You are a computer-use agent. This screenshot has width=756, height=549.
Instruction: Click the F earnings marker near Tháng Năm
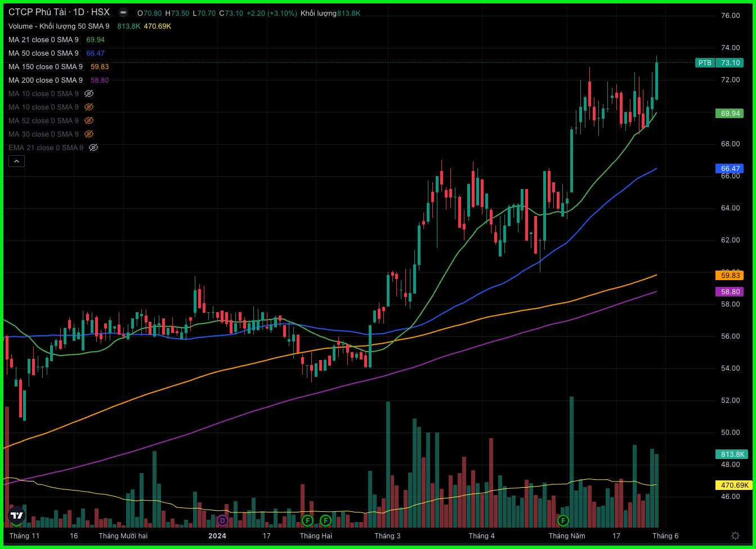[x=562, y=520]
